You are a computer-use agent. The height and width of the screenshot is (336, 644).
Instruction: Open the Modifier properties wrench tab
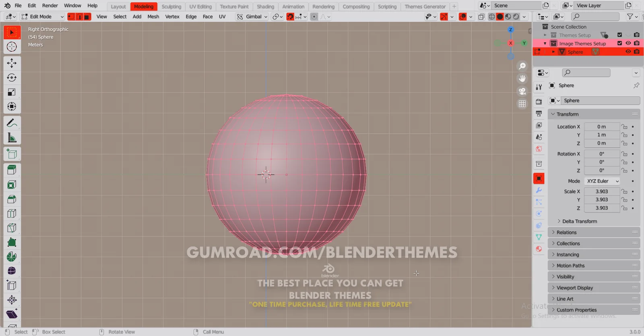[x=539, y=190]
